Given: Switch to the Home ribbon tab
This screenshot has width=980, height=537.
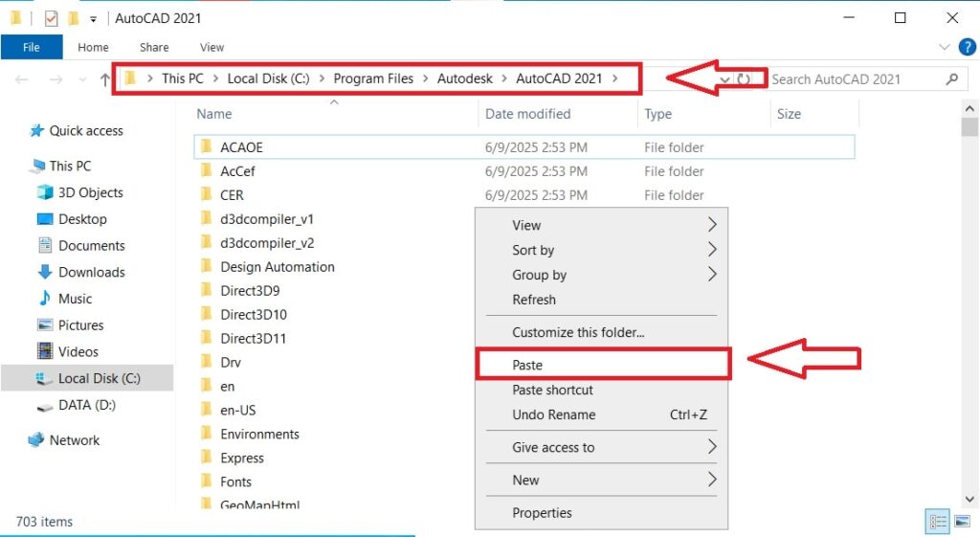Looking at the screenshot, I should [x=93, y=47].
